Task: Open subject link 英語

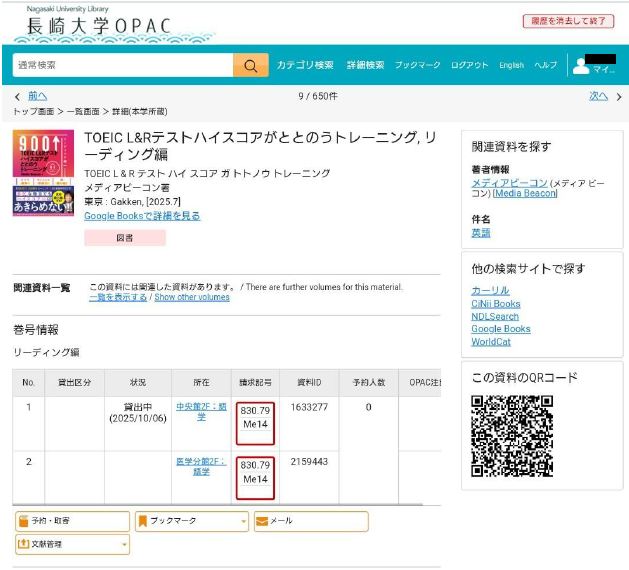Action: coord(481,233)
